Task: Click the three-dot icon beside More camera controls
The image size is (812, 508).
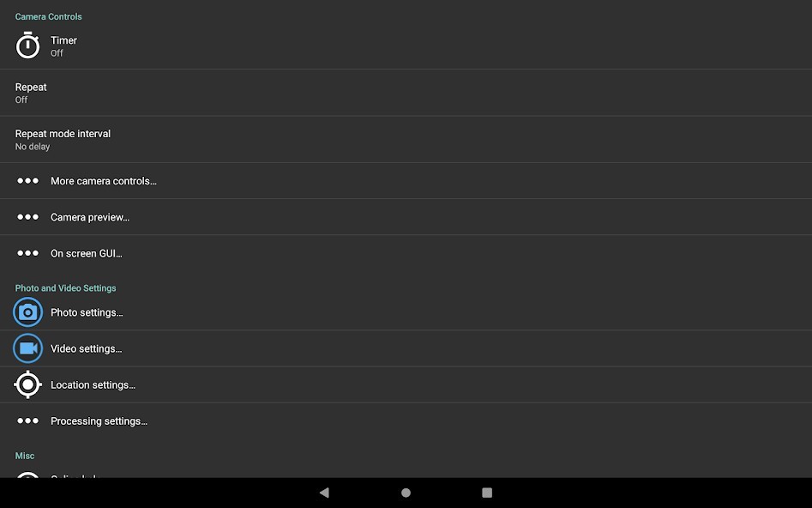Action: coord(27,181)
